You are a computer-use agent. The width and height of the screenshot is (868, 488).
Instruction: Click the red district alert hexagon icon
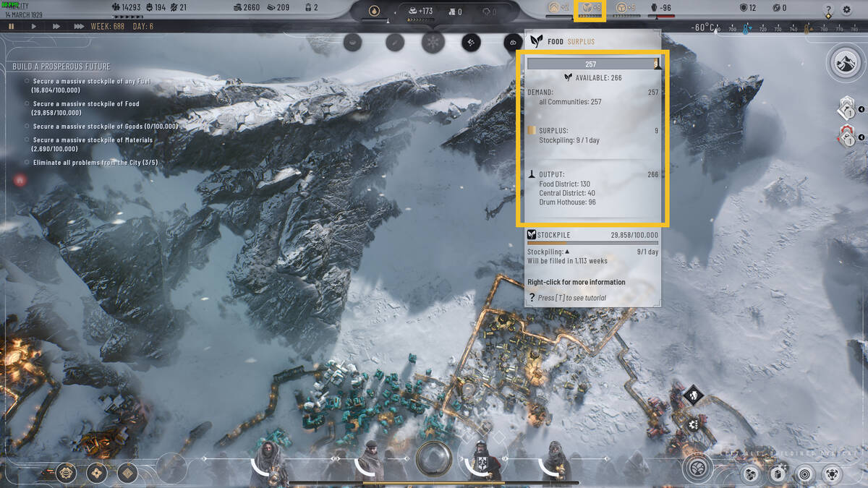point(848,136)
